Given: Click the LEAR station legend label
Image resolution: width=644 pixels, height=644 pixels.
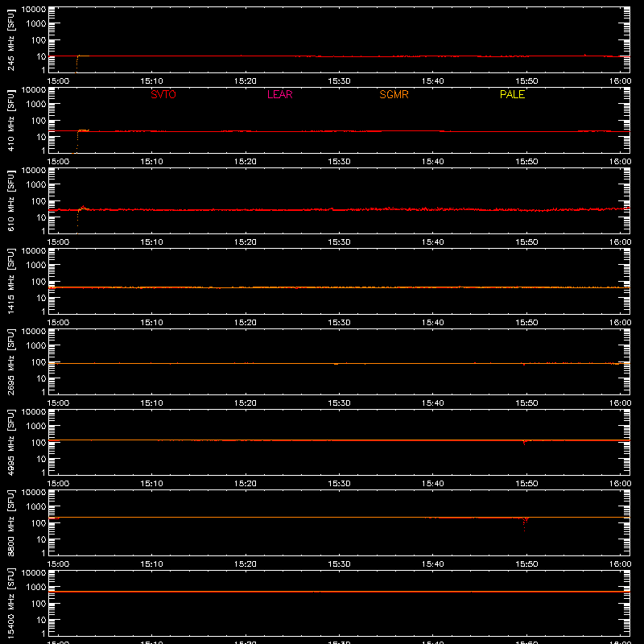Looking at the screenshot, I should [x=279, y=94].
